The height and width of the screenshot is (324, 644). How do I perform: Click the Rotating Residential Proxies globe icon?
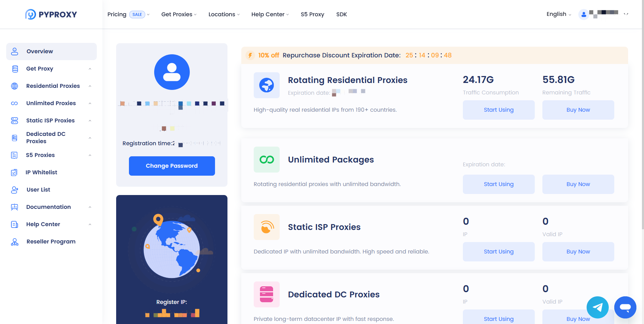(267, 85)
